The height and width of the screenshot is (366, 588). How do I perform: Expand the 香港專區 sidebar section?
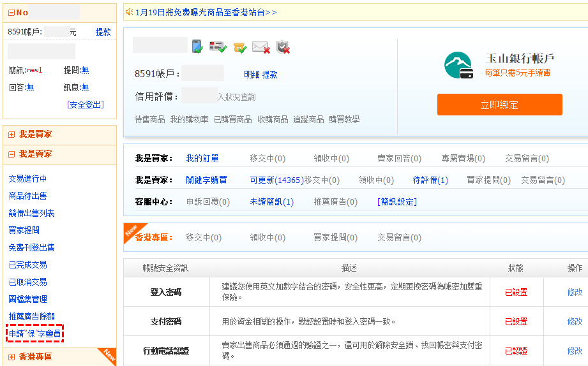[x=11, y=357]
